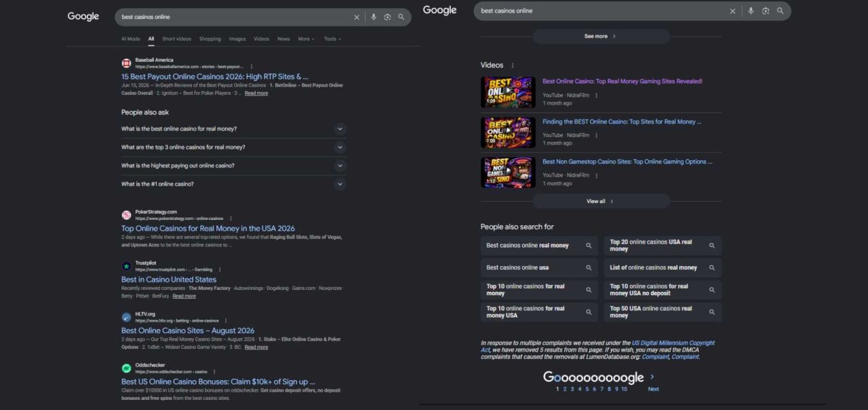Play 'Best Non Gamestop Casino Sites' video thumbnail
Image resolution: width=868 pixels, height=410 pixels.
tap(508, 172)
